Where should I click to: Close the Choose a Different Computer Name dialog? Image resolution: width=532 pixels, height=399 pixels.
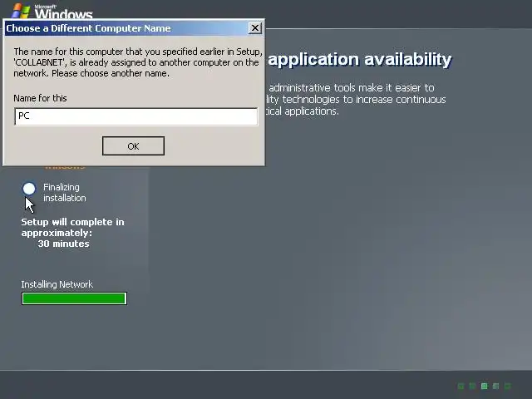[255, 27]
